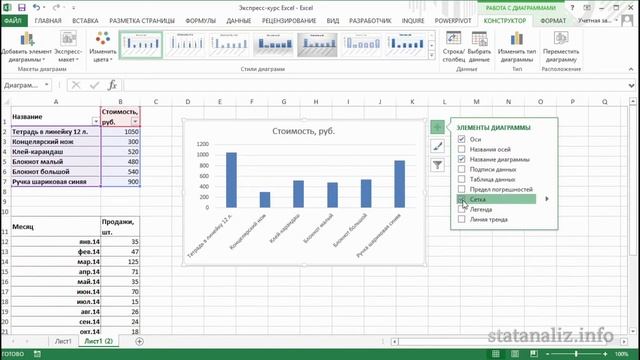This screenshot has width=640, height=360.
Task: Click the zoom out minus icon
Action: tap(547, 354)
